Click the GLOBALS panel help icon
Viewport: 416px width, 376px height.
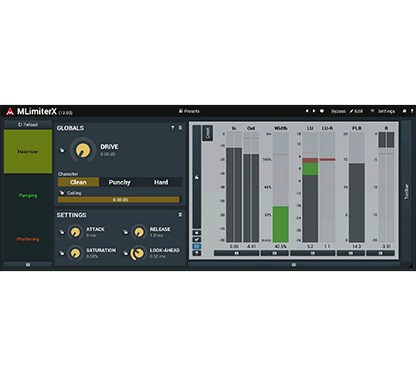pos(173,128)
